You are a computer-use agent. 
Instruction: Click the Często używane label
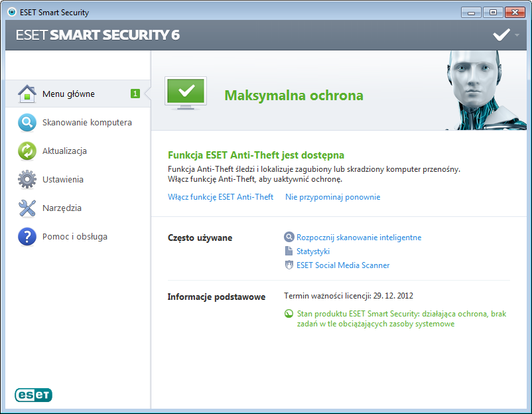pyautogui.click(x=200, y=238)
